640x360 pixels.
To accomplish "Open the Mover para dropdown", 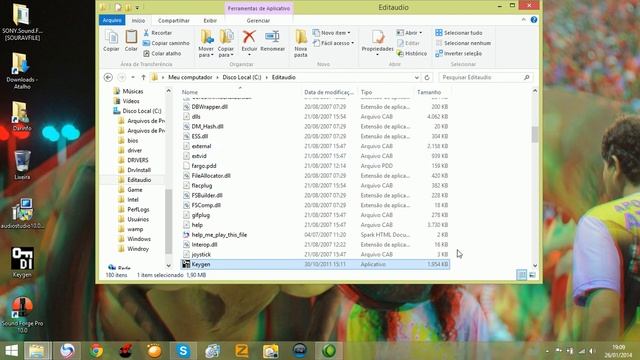I will [207, 43].
